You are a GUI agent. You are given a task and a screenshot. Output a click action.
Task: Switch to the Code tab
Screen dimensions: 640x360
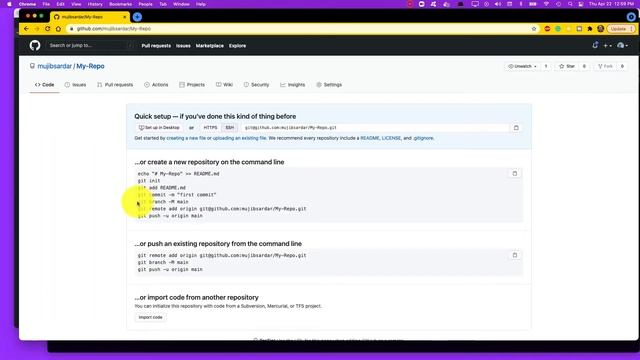coord(44,85)
